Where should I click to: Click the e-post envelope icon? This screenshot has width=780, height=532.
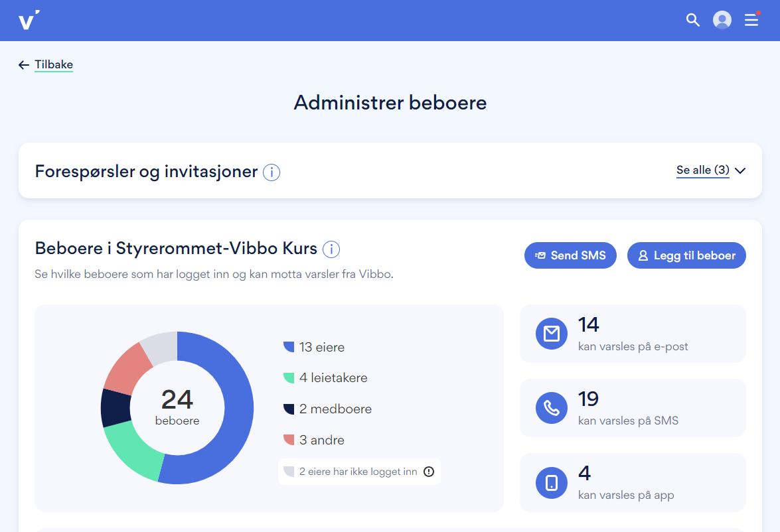(551, 334)
